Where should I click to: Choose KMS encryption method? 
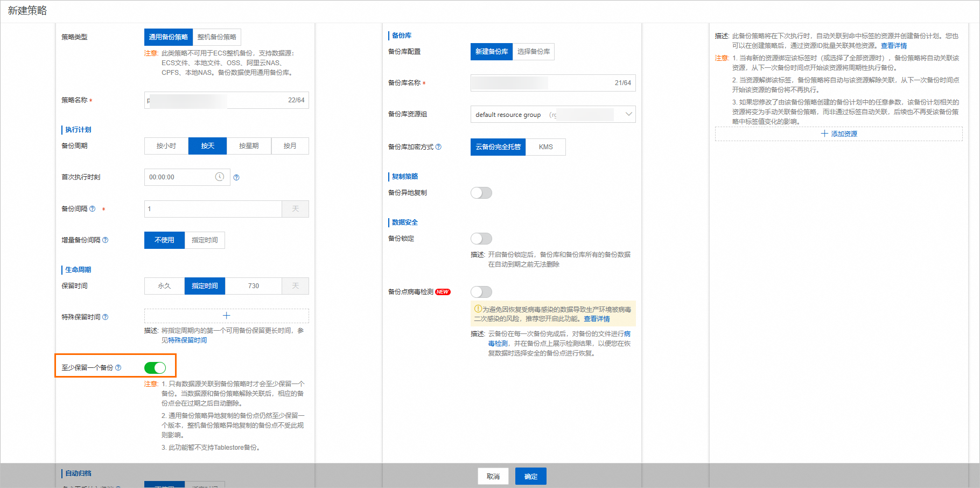(x=546, y=147)
